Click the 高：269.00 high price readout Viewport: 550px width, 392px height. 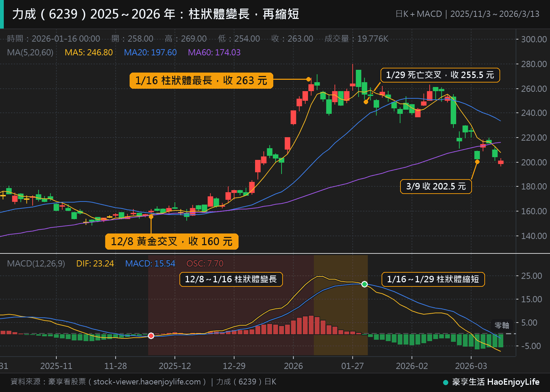186,39
